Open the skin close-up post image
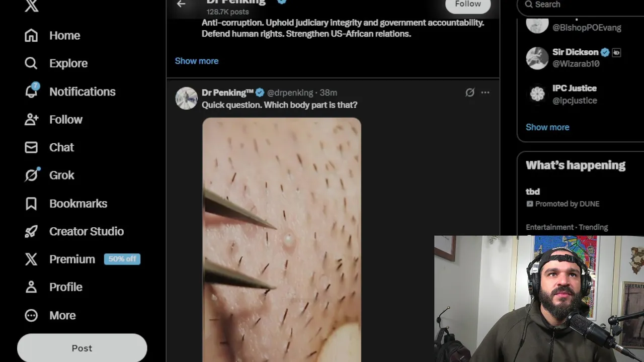The height and width of the screenshot is (362, 644). pos(282,240)
